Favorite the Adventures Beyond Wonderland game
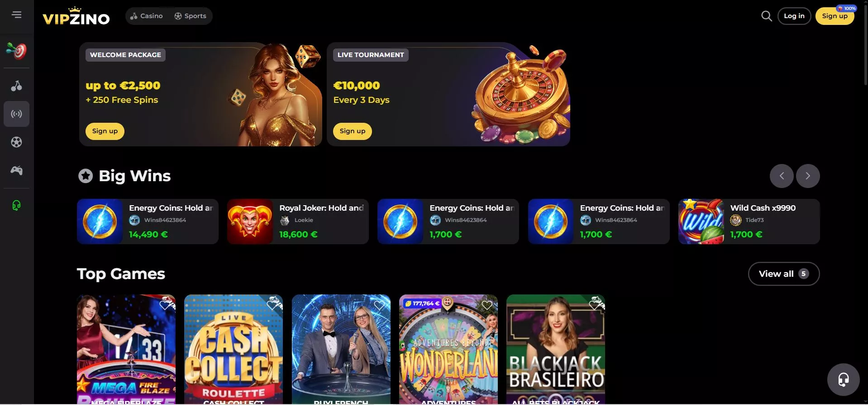This screenshot has height=405, width=868. coord(487,305)
